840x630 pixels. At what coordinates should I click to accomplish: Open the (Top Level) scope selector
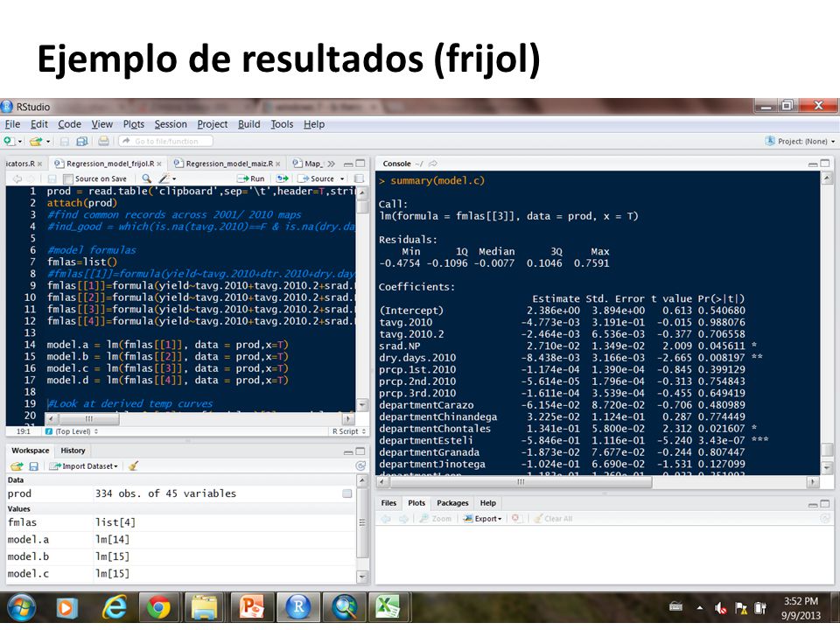pos(72,431)
